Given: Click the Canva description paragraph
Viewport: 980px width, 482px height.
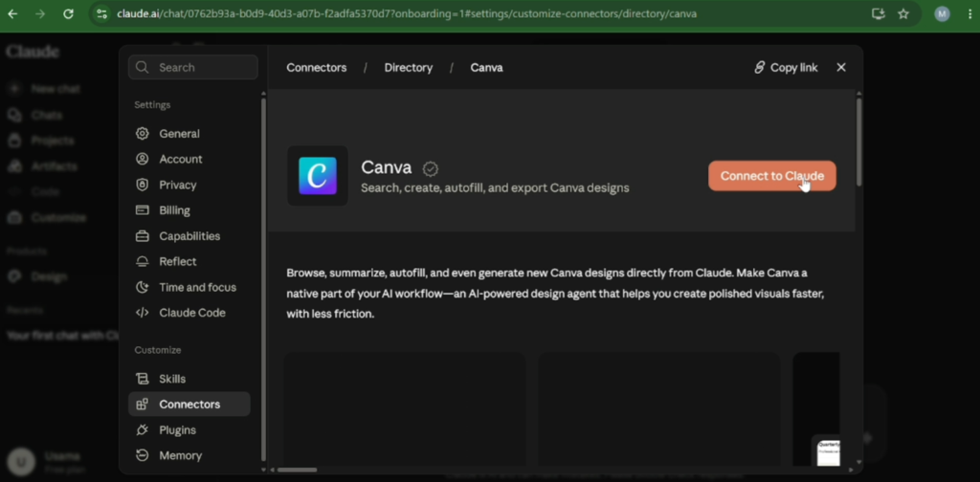Looking at the screenshot, I should pyautogui.click(x=555, y=294).
